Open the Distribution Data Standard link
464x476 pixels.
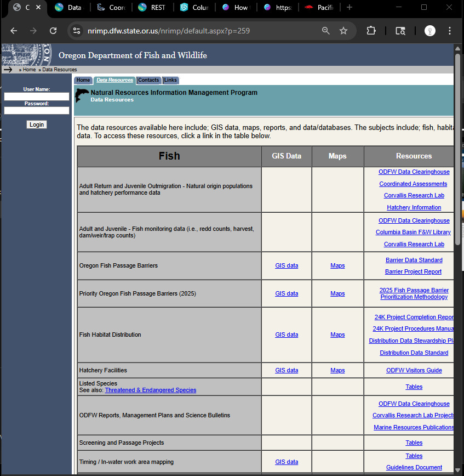pyautogui.click(x=414, y=353)
